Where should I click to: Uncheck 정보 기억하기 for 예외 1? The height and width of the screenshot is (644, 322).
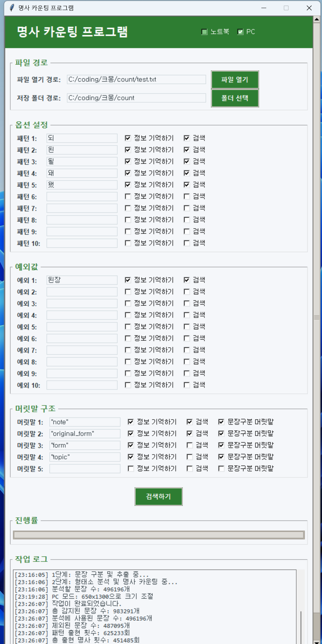[x=128, y=280]
